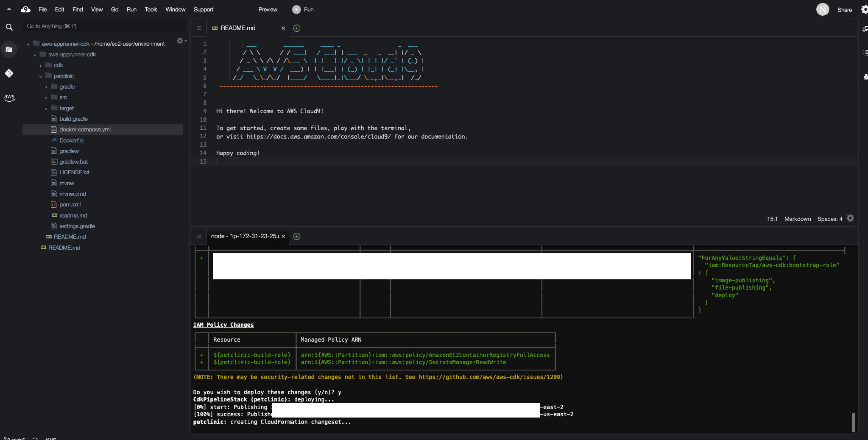Expand the cdk folder
The height and width of the screenshot is (440, 868).
40,65
